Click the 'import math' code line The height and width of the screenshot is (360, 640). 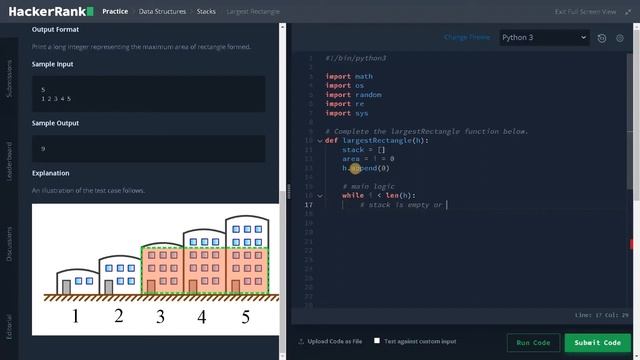pyautogui.click(x=349, y=76)
